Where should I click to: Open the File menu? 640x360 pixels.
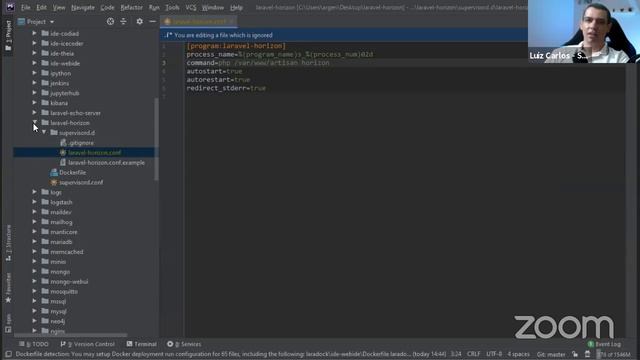click(x=25, y=7)
